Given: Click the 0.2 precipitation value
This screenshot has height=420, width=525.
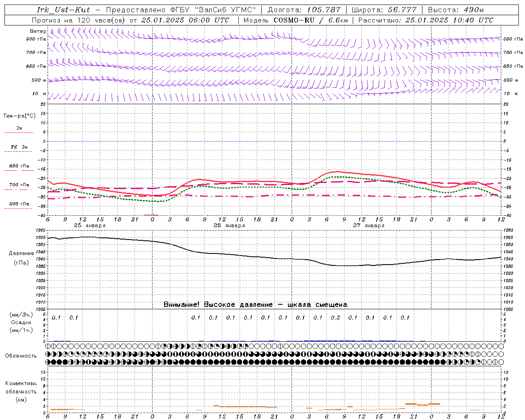Looking at the screenshot, I should [x=336, y=317].
